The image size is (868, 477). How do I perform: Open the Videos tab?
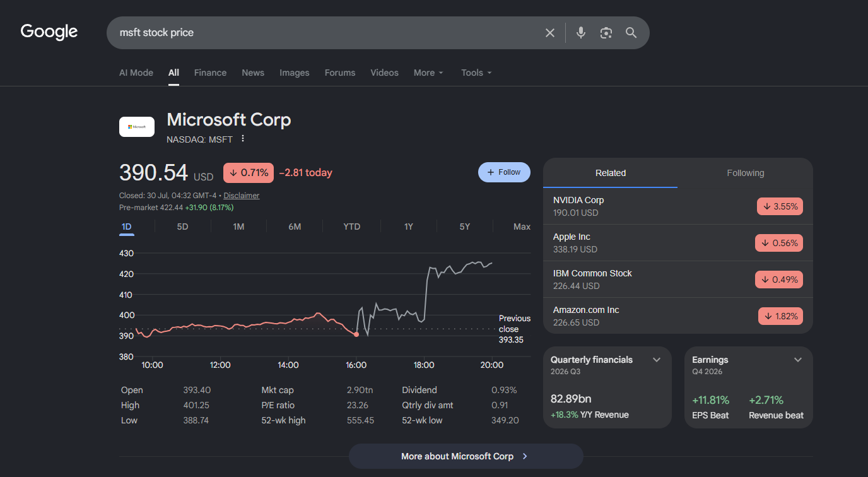(x=384, y=73)
